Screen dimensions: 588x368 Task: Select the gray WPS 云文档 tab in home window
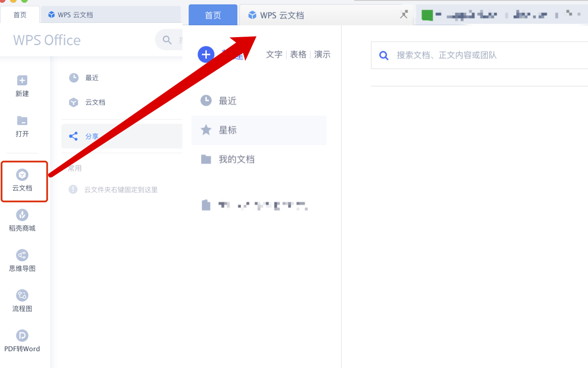(111, 15)
